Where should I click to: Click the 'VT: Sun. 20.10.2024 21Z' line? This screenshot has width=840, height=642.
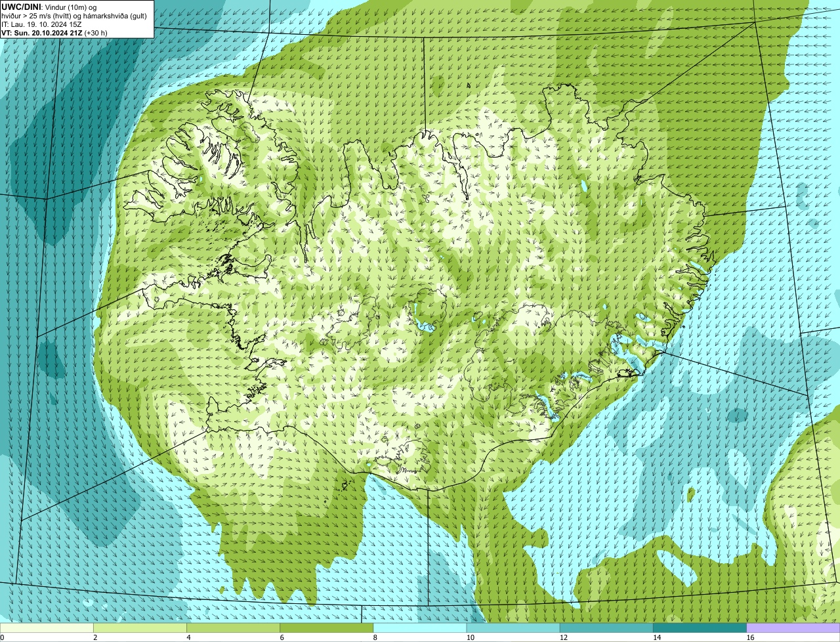(54, 32)
